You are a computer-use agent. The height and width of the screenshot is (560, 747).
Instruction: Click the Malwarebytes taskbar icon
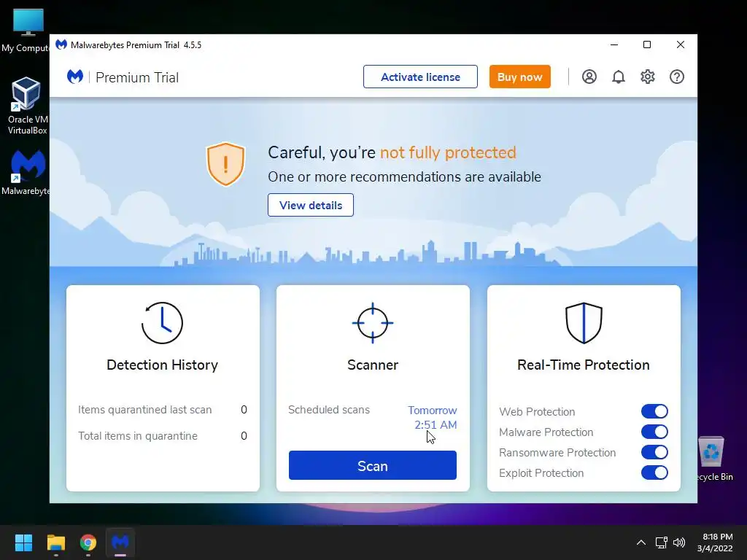(x=120, y=542)
